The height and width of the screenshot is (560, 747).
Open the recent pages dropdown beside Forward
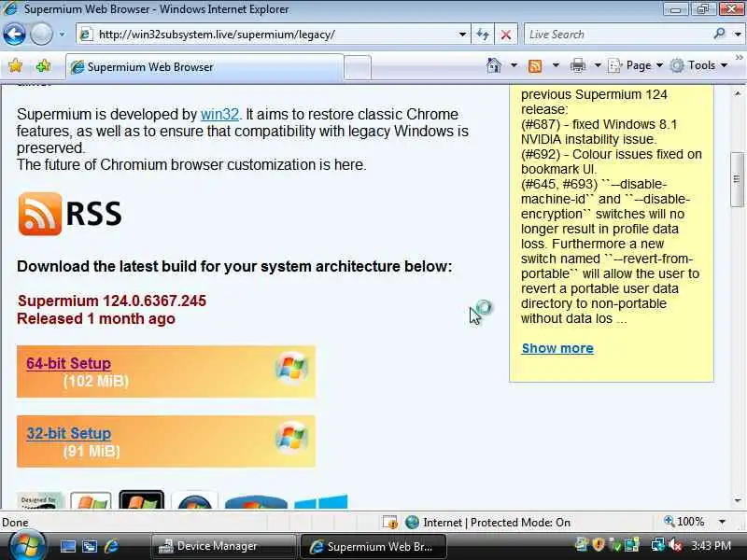tap(62, 35)
